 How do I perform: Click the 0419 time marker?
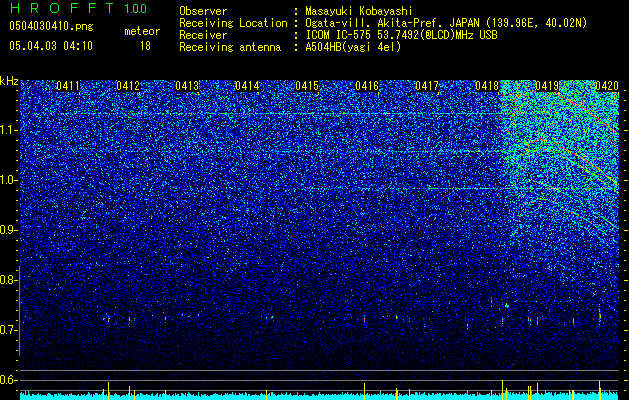tap(547, 86)
